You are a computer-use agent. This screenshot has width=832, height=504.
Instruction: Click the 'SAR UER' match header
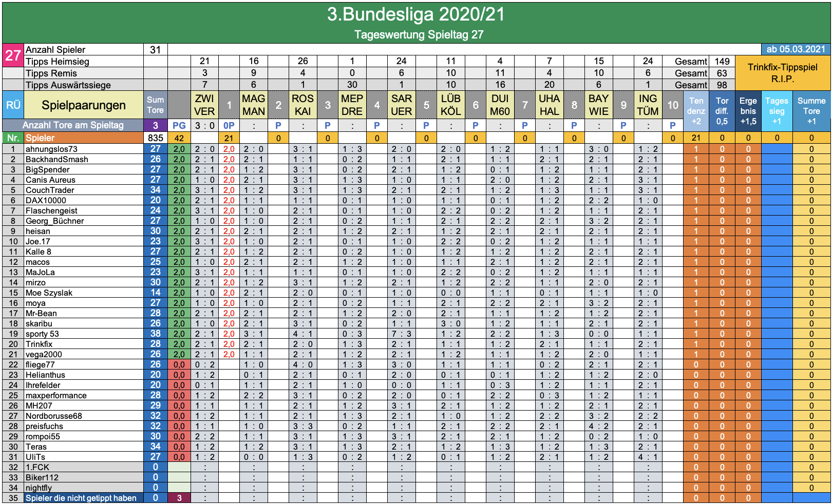(402, 105)
